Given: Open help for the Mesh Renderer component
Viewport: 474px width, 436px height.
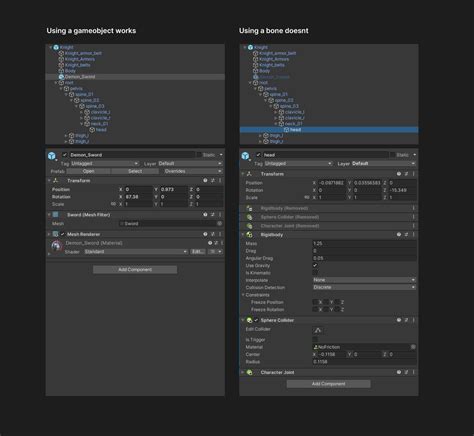Looking at the screenshot, I should point(205,234).
